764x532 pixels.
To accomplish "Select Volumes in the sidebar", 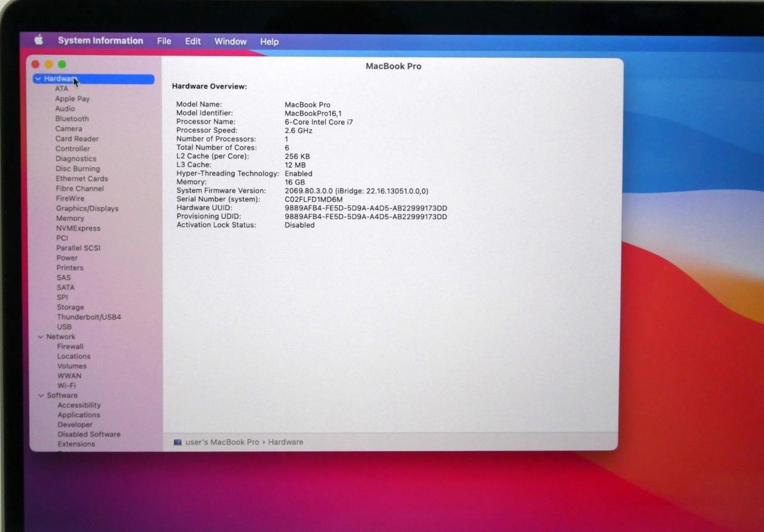I will [72, 366].
